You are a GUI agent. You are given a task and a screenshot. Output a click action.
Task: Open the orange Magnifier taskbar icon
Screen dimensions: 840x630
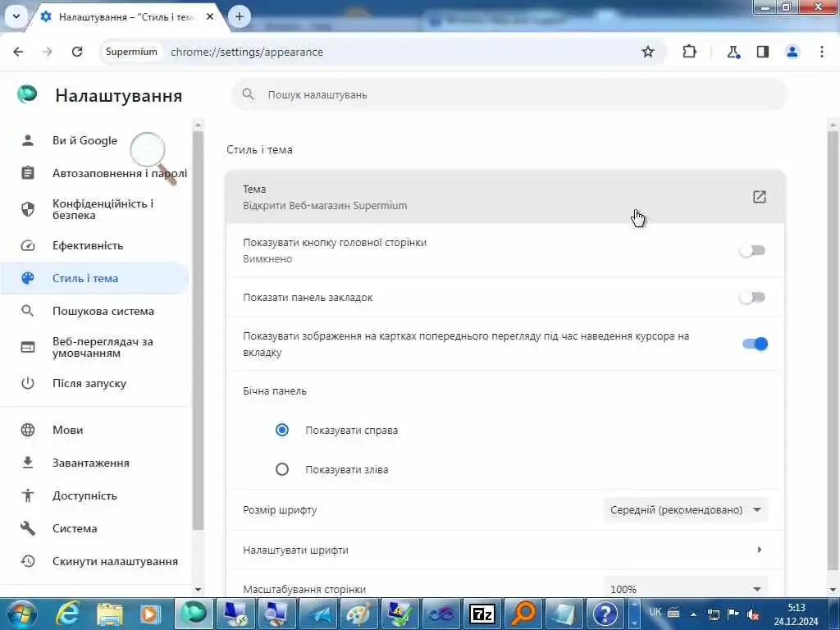click(x=523, y=614)
